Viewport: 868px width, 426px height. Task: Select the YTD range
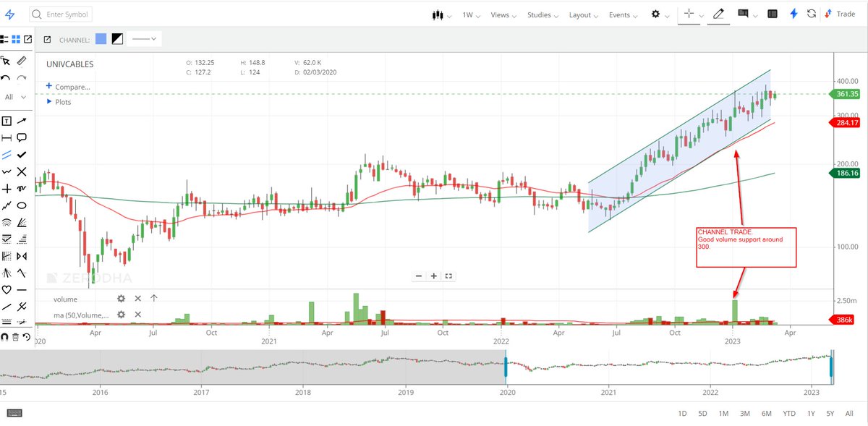[789, 413]
